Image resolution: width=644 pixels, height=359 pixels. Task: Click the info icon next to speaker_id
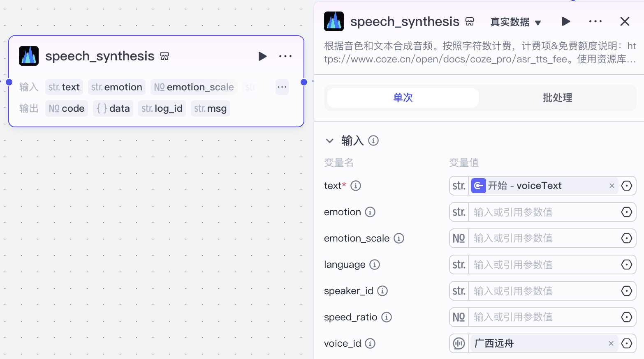point(382,291)
